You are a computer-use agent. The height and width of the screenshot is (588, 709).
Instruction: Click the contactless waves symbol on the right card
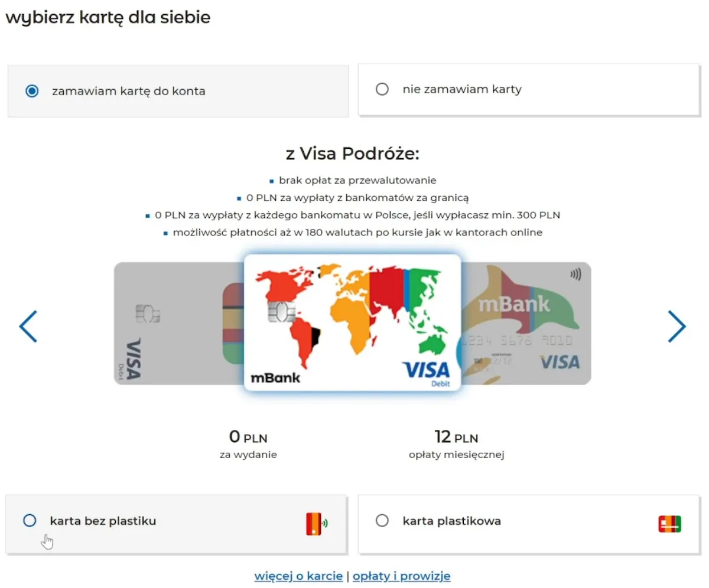(x=575, y=273)
